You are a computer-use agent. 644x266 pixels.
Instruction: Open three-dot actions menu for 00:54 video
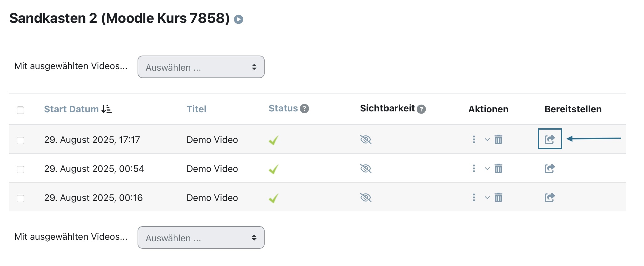474,168
